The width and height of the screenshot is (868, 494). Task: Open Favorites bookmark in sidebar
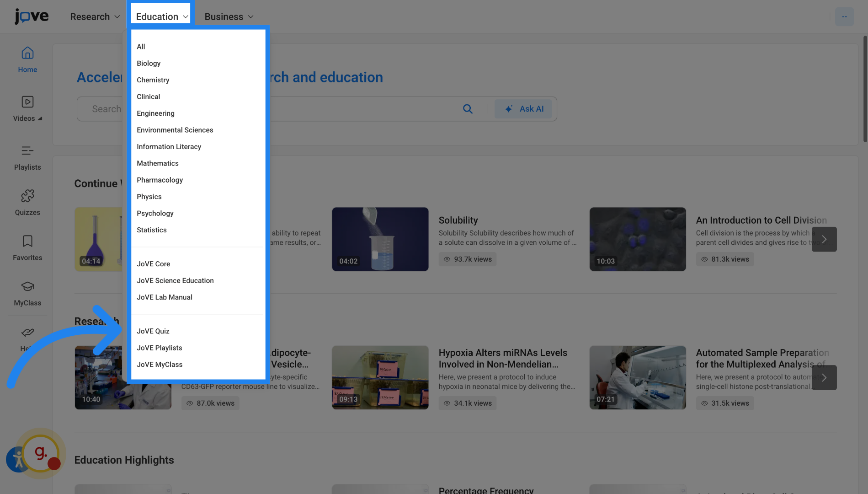pos(27,248)
